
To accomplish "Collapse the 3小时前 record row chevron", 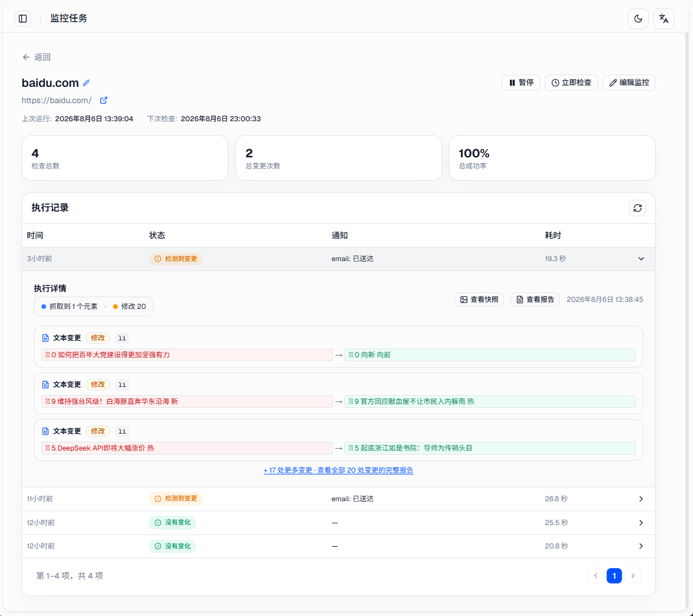I will (641, 259).
